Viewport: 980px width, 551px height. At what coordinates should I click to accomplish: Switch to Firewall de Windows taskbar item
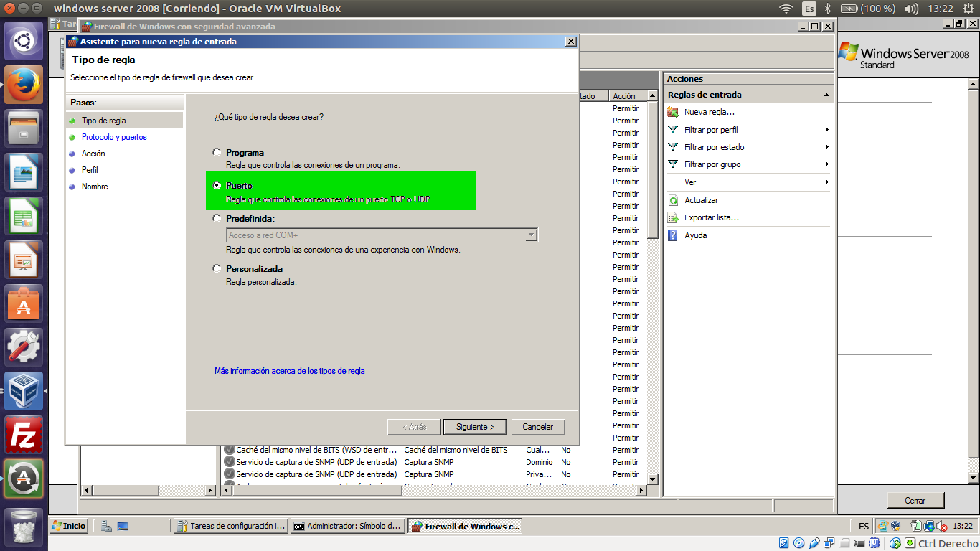pyautogui.click(x=465, y=526)
